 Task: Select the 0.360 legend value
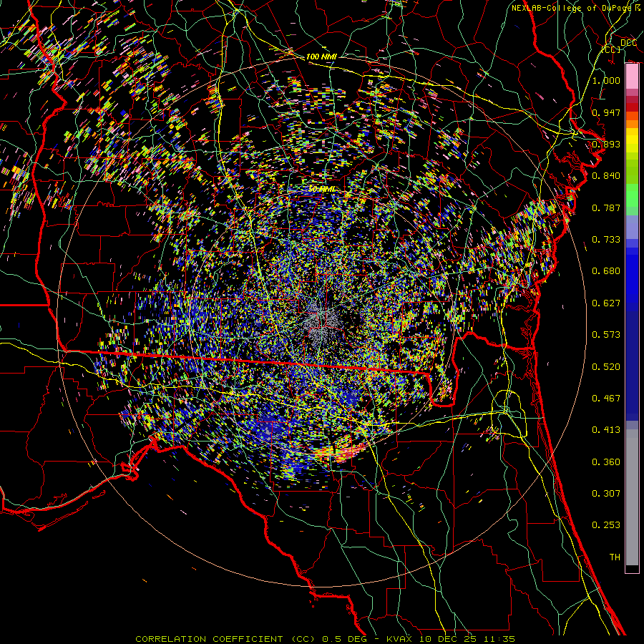tap(606, 462)
